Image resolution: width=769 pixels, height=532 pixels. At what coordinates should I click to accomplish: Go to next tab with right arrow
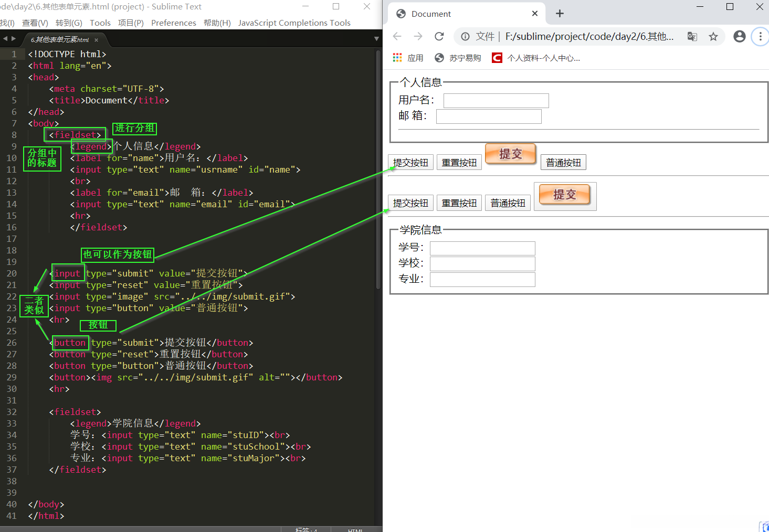point(14,39)
